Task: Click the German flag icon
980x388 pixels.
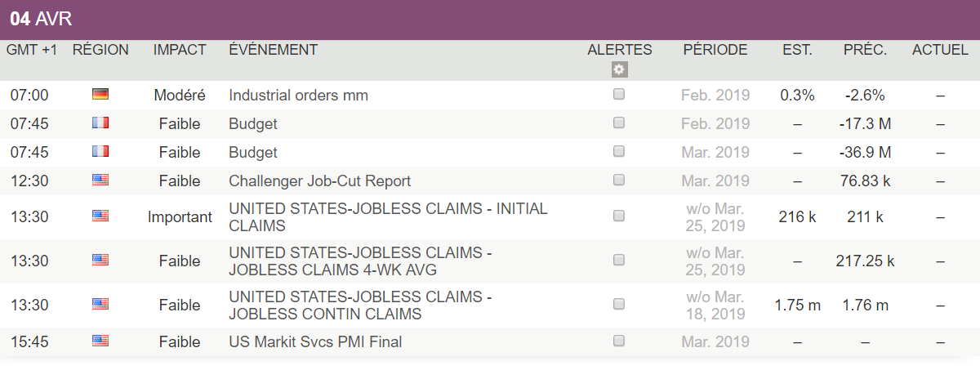Action: (100, 95)
